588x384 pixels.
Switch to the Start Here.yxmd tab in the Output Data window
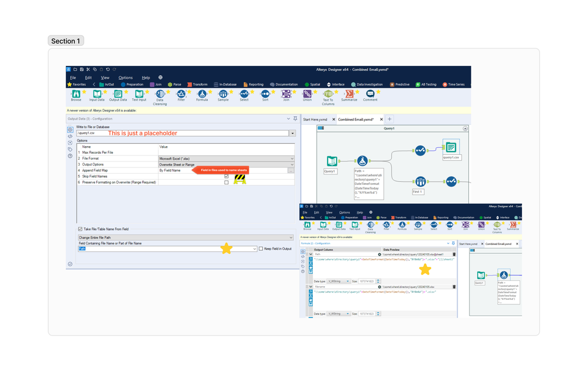[x=315, y=120]
